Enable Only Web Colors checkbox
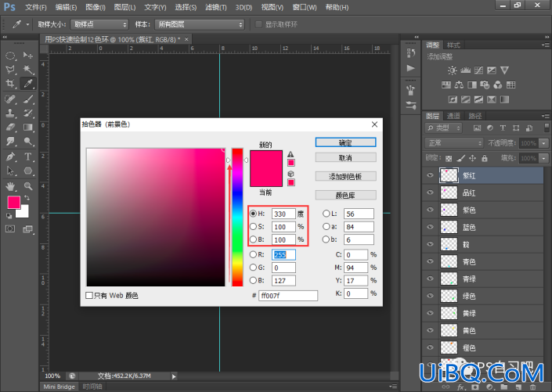 [x=89, y=295]
